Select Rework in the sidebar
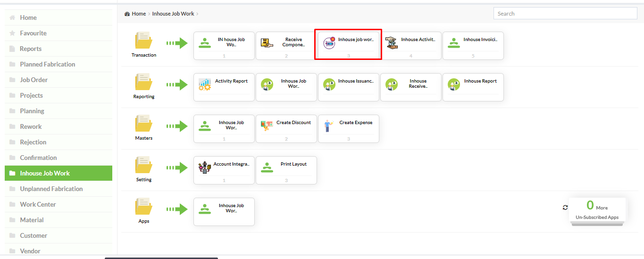The image size is (644, 259). [x=59, y=126]
